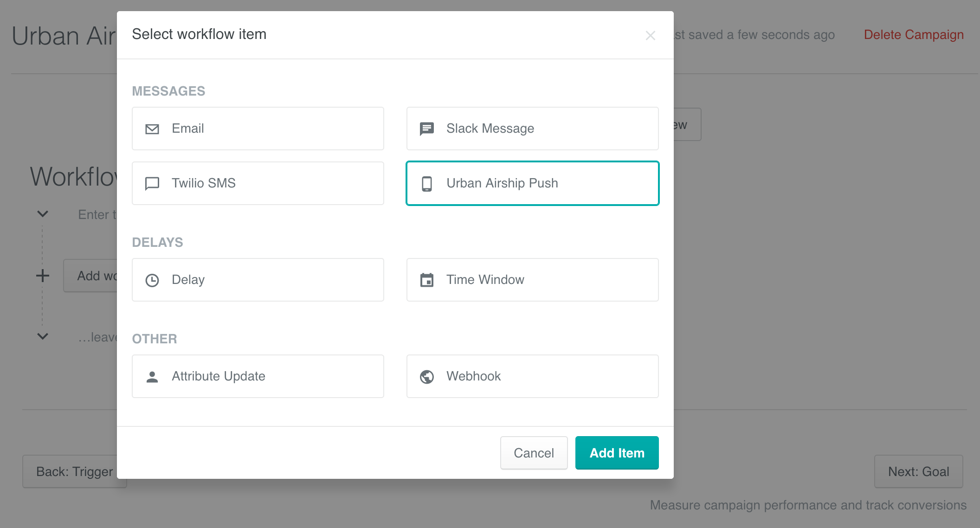
Task: Expand the leave workflow chevron
Action: 43,336
